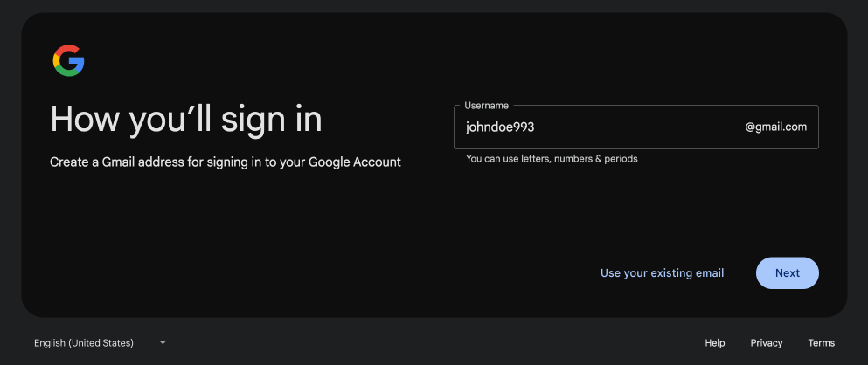Click the johndoe993 text in the field
Viewport: 868px width, 365px height.
tap(499, 127)
